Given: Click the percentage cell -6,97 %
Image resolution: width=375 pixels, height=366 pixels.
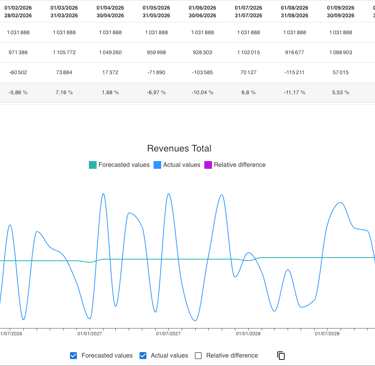Looking at the screenshot, I should 156,92.
